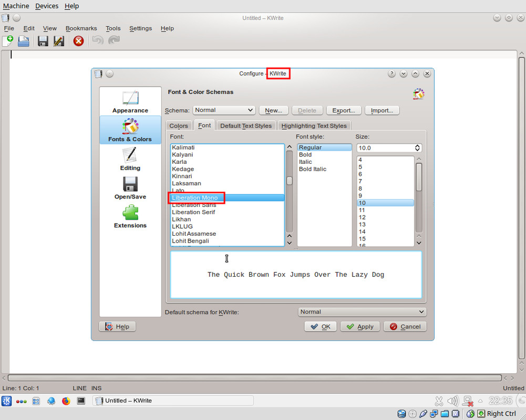Show hidden tray icons arrow

[480, 401]
